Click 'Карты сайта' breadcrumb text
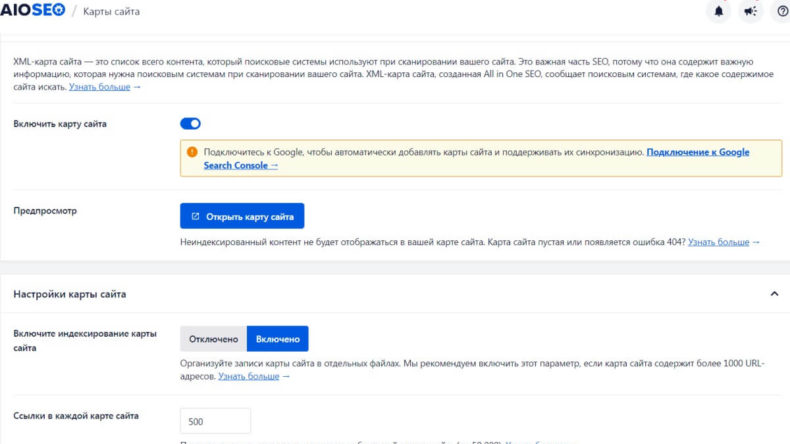This screenshot has height=444, width=790. [111, 11]
